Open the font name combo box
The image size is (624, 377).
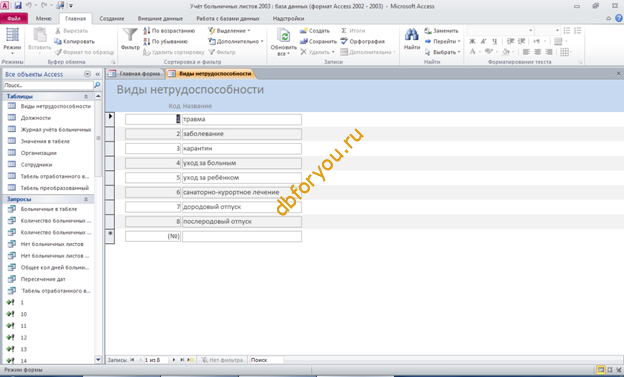pos(500,31)
